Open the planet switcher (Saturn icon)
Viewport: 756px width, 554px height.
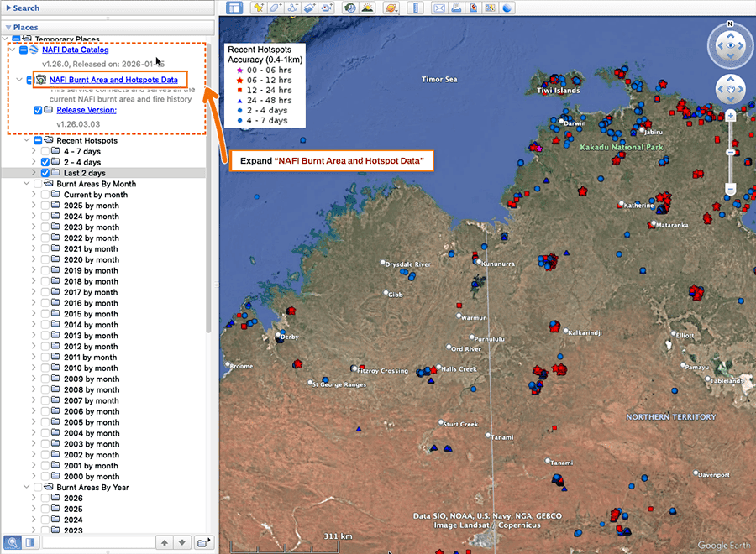pyautogui.click(x=391, y=8)
